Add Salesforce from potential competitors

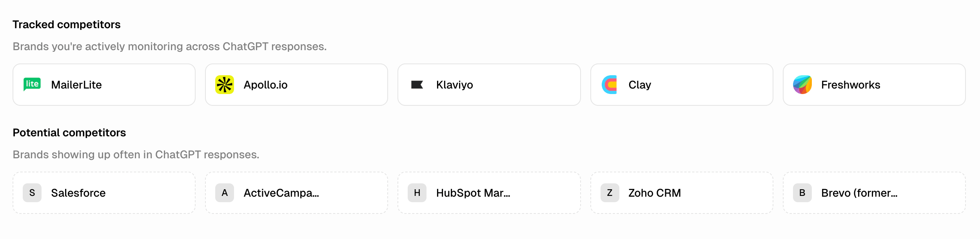[x=103, y=192]
